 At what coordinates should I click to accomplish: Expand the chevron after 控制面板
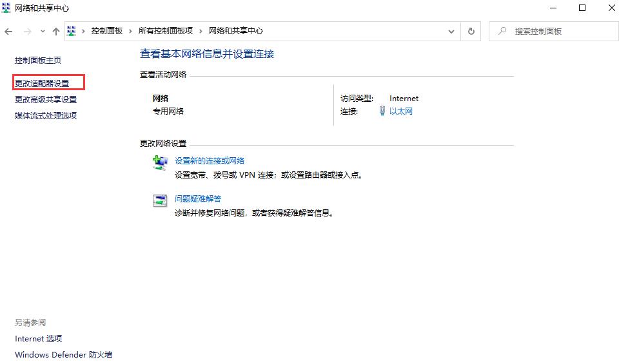point(130,31)
